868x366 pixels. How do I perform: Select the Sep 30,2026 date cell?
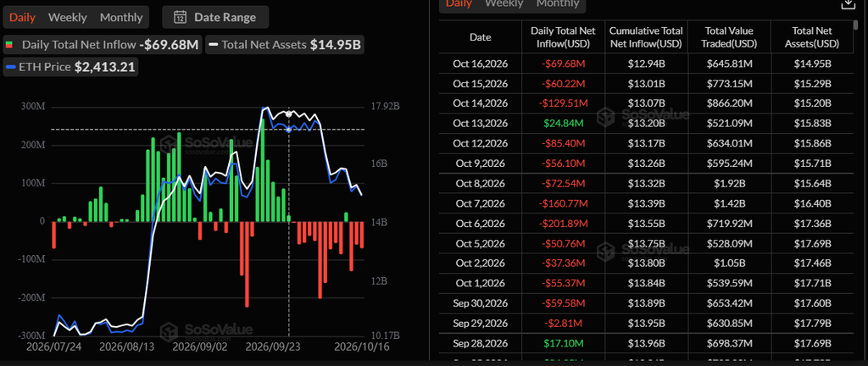pyautogui.click(x=480, y=303)
